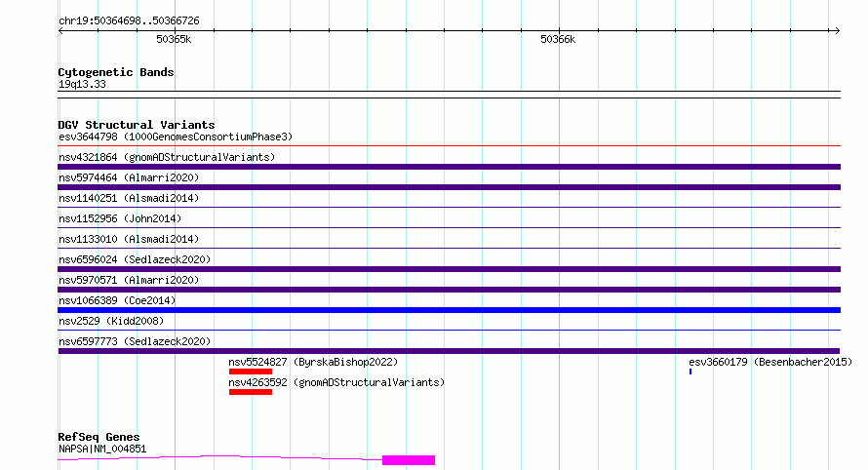868x470 pixels.
Task: Click the left arrow of the ruler
Action: pos(60,31)
